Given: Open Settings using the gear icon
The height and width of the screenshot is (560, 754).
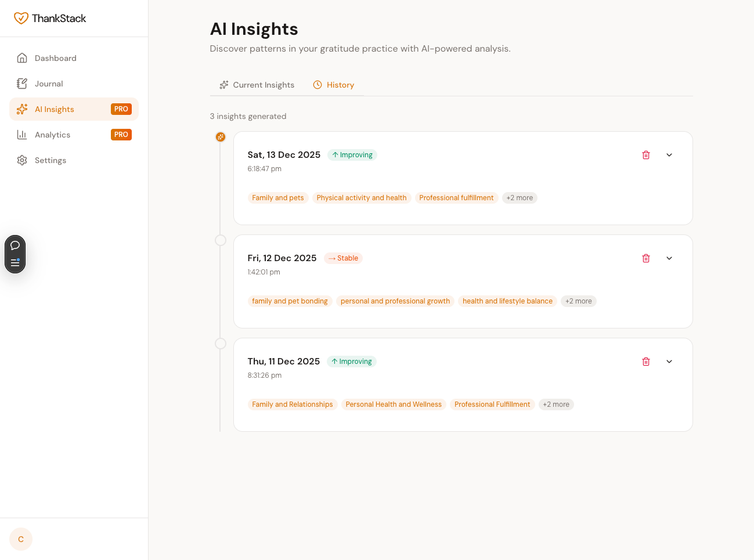Looking at the screenshot, I should pos(22,160).
